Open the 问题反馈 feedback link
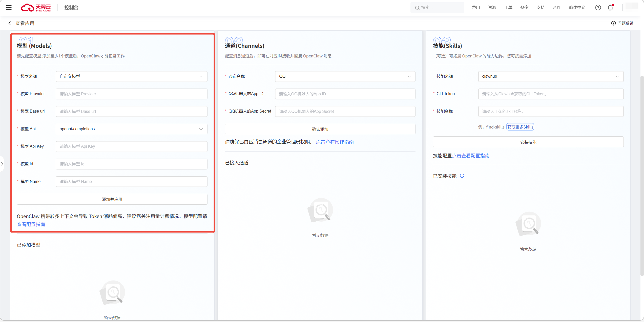This screenshot has width=644, height=322. tap(622, 23)
